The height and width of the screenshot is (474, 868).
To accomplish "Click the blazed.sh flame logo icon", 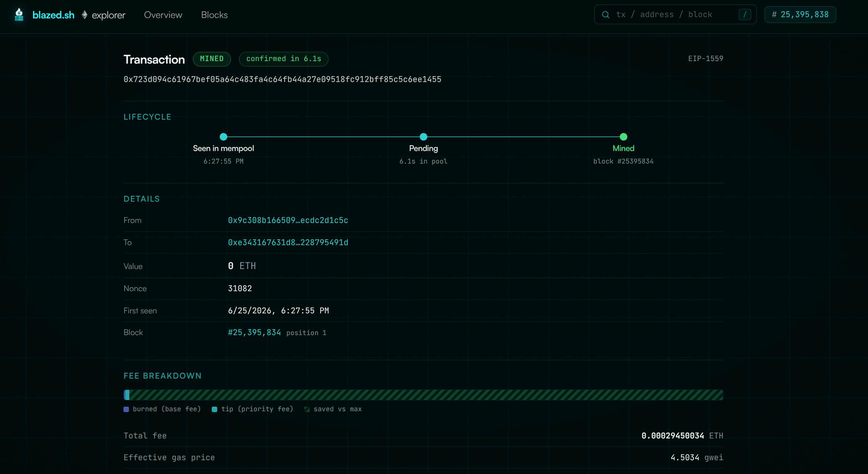I will [x=19, y=15].
